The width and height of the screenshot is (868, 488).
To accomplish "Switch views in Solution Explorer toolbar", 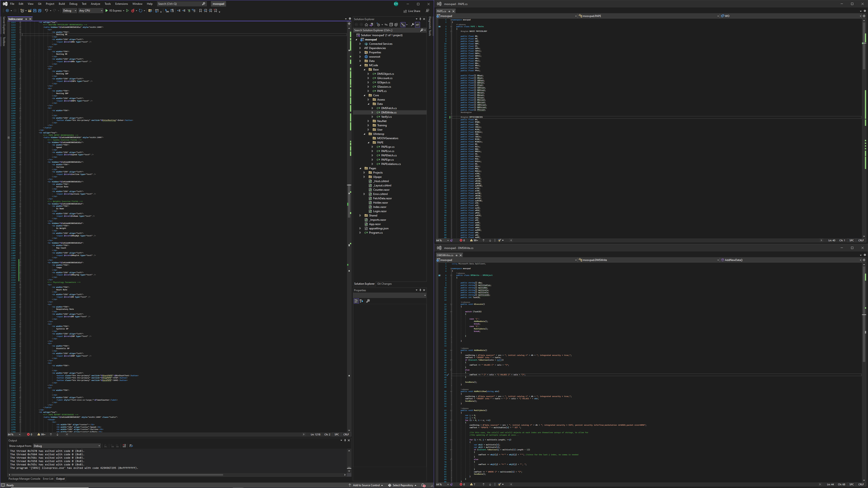I will tap(371, 25).
